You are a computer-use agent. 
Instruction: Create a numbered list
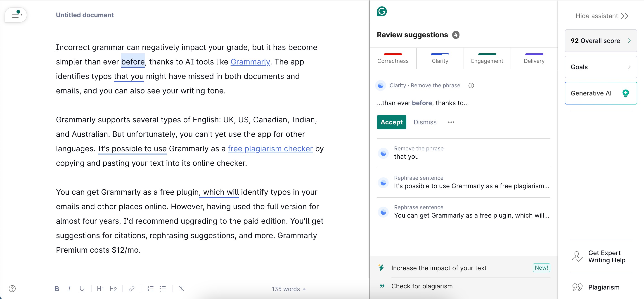150,289
